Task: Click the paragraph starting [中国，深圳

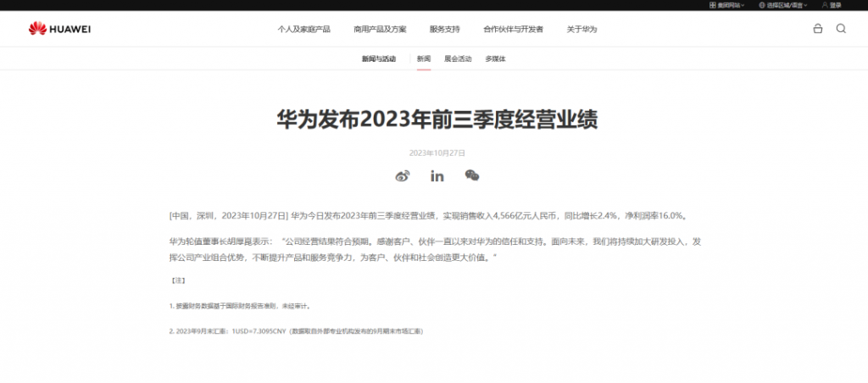Action: [430, 216]
